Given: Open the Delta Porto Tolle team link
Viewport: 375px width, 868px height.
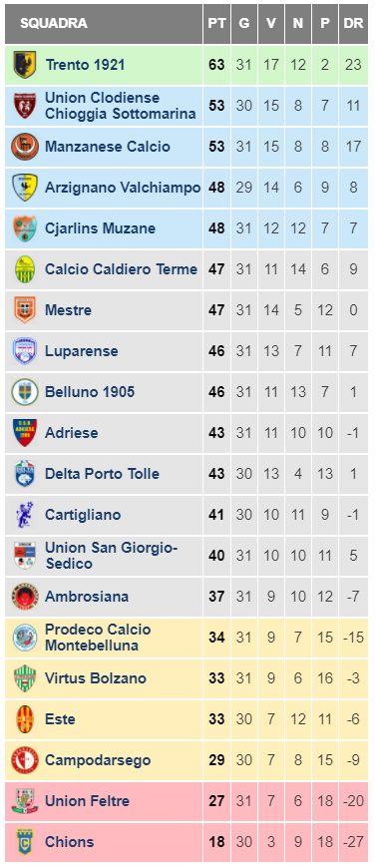Looking at the screenshot, I should click(102, 474).
